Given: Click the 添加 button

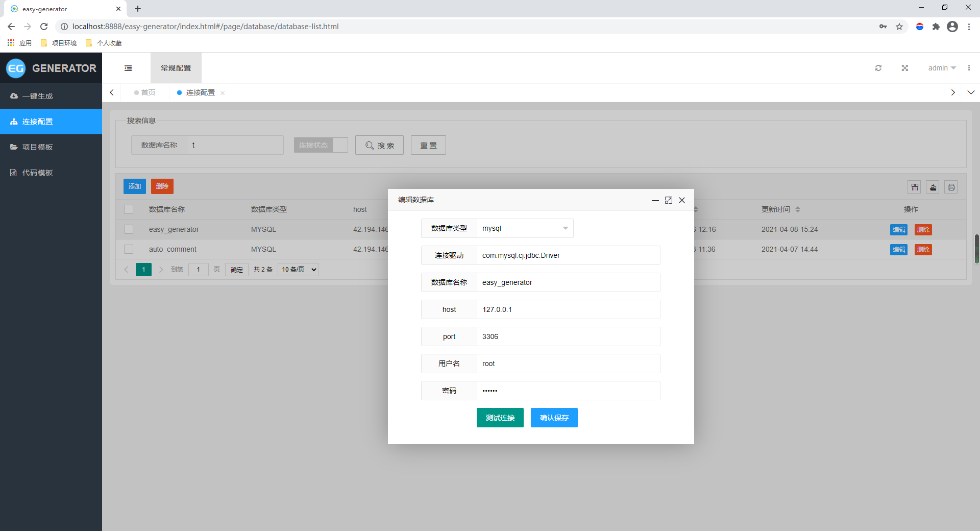Looking at the screenshot, I should 135,186.
